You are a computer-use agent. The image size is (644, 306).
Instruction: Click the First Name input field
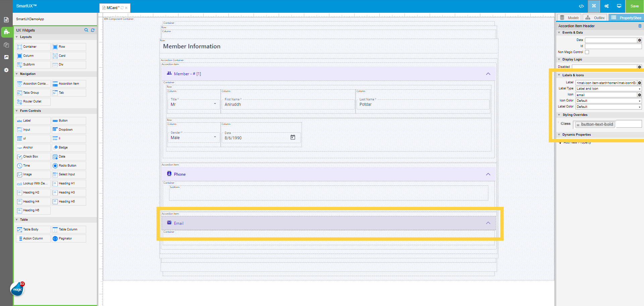point(288,104)
